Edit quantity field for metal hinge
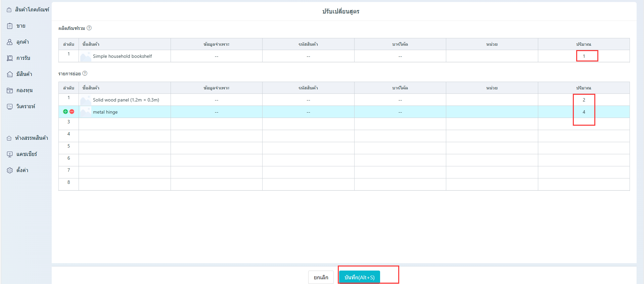The width and height of the screenshot is (644, 284). pos(584,112)
